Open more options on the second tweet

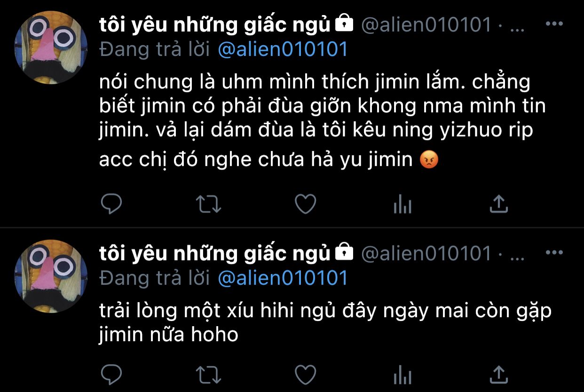[554, 253]
